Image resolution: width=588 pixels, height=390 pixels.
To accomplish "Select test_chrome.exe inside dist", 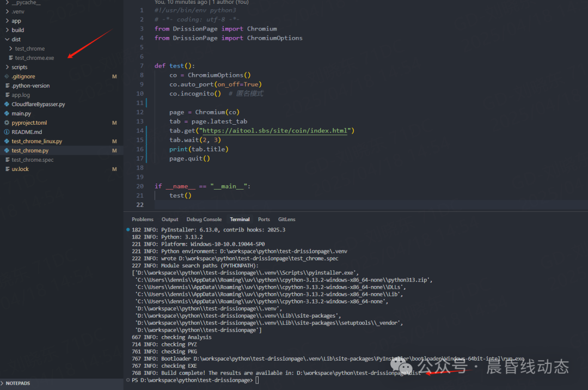I will (x=34, y=58).
